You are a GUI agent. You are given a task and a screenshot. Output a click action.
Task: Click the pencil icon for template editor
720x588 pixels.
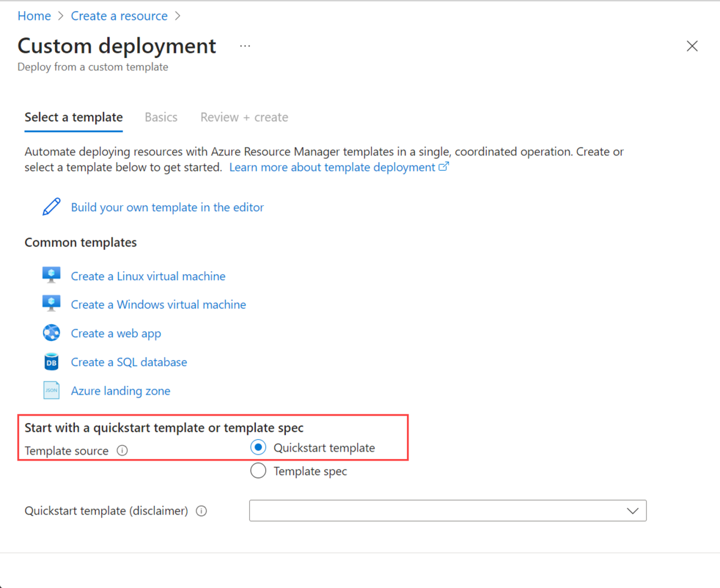51,206
